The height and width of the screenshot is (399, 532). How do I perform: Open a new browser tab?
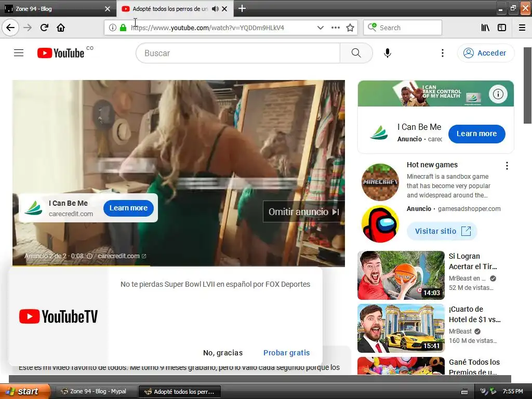pyautogui.click(x=242, y=8)
